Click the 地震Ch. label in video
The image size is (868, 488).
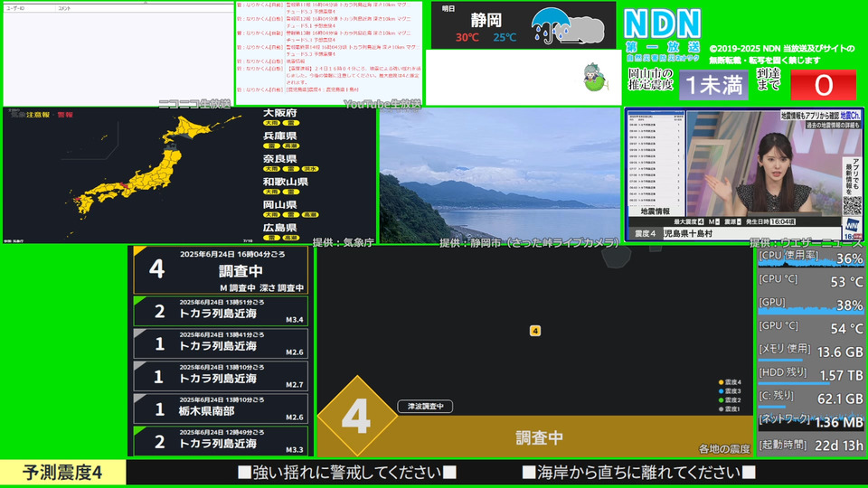pos(850,116)
